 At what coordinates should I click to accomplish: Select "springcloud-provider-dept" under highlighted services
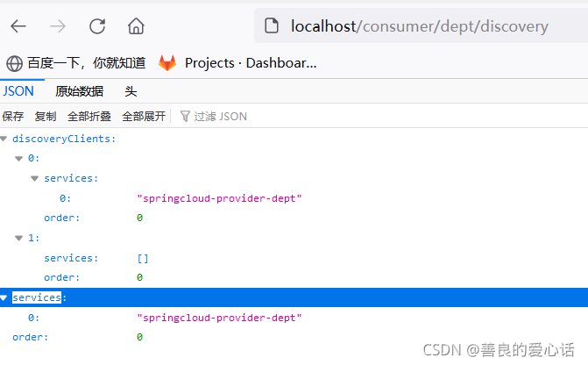click(219, 318)
